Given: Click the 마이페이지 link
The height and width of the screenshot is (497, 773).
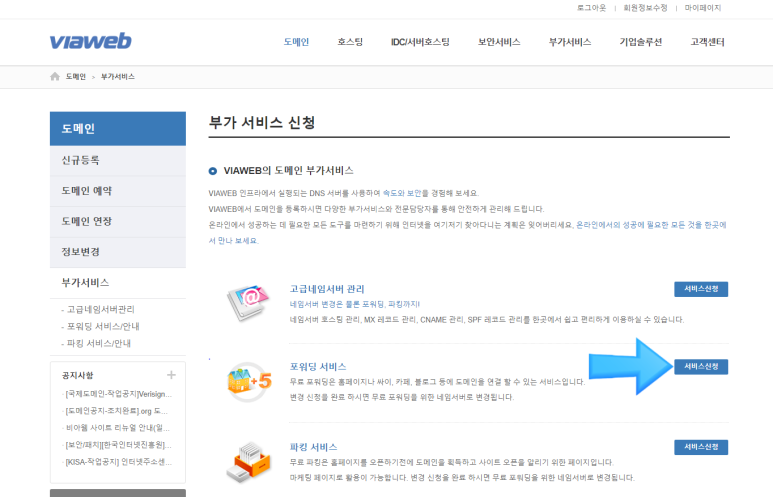Looking at the screenshot, I should pyautogui.click(x=703, y=8).
